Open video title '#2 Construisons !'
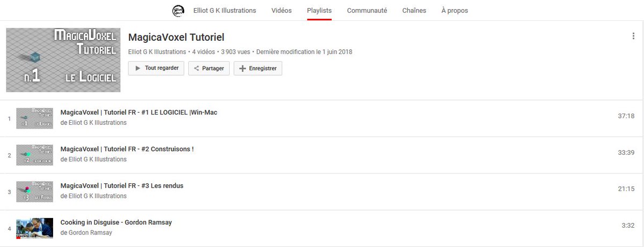The height and width of the screenshot is (247, 644). click(127, 149)
